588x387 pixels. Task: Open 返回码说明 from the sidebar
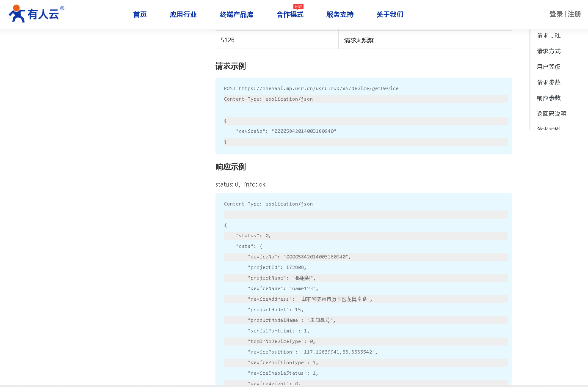point(552,114)
